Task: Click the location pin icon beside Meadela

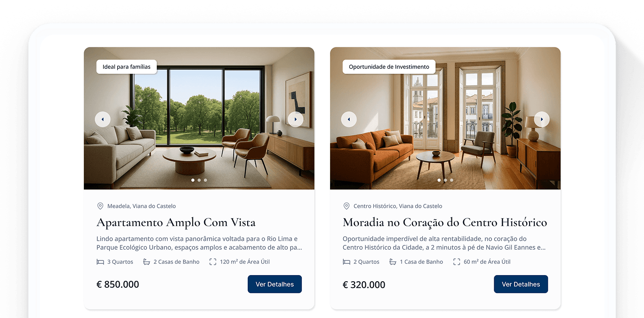Action: click(100, 206)
